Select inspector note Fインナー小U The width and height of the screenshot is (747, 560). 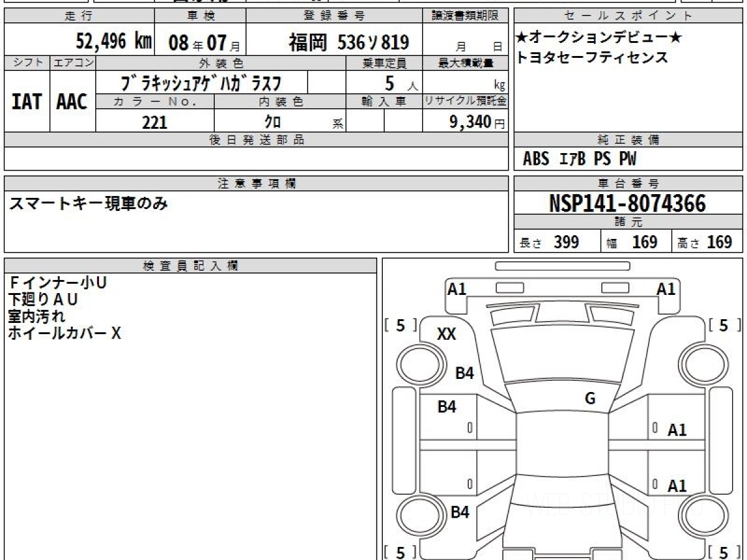click(57, 282)
